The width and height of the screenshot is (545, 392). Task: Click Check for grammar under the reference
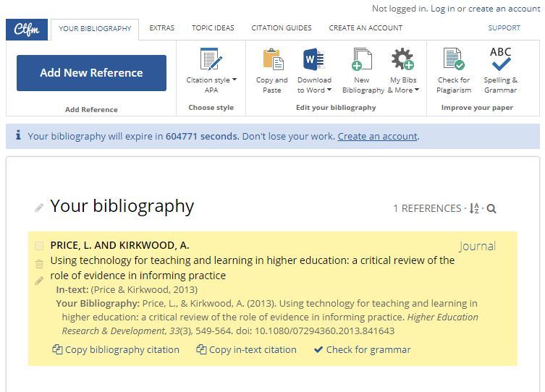point(362,349)
